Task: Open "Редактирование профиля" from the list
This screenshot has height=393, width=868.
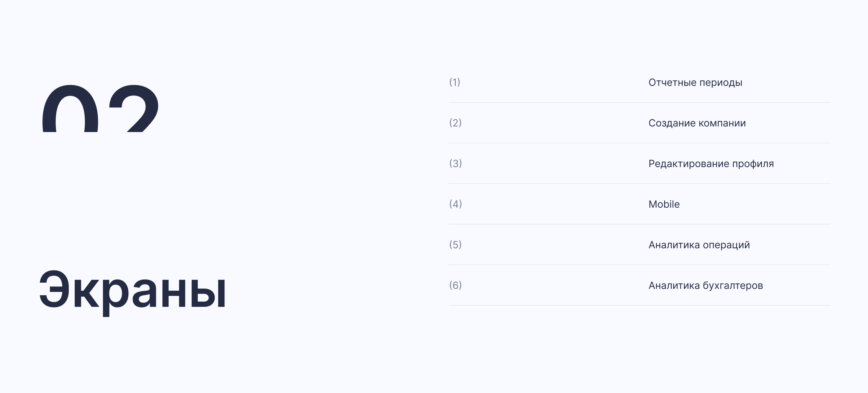Action: (x=711, y=164)
